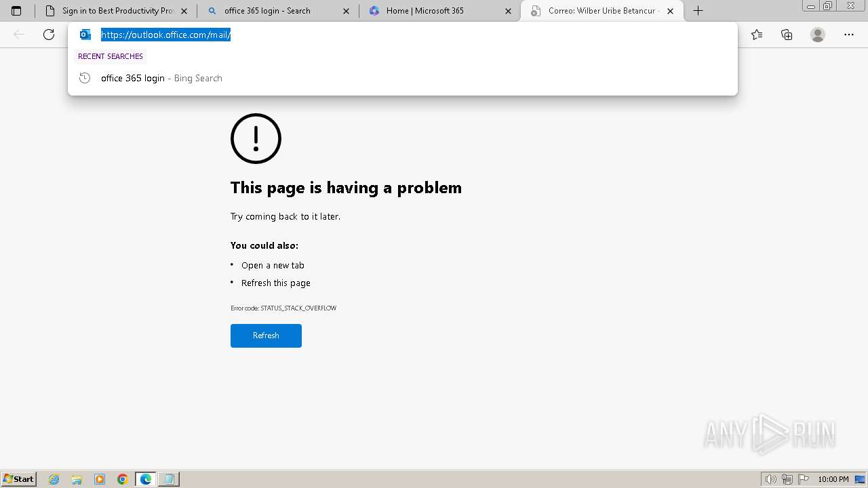Open the user profile avatar
The width and height of the screenshot is (868, 488).
pos(818,35)
